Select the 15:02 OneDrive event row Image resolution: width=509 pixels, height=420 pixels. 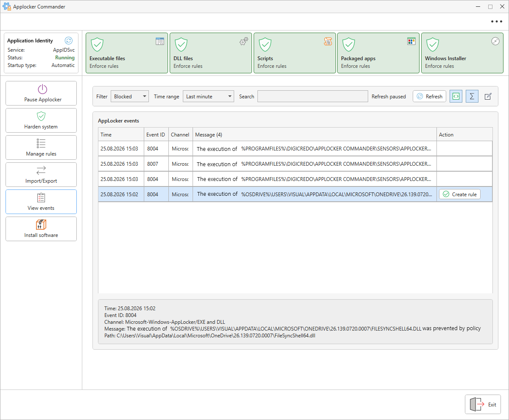coord(295,194)
